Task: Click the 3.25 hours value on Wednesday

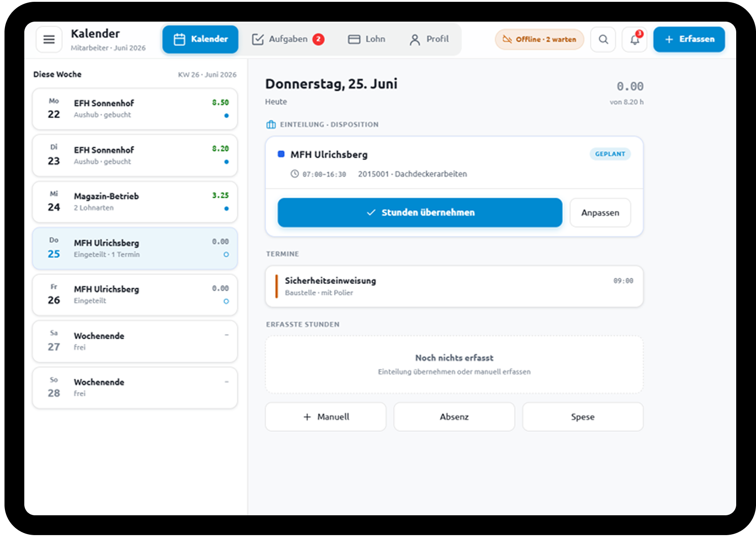Action: (x=220, y=195)
